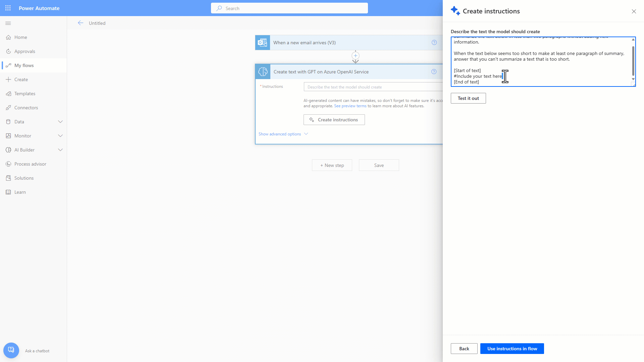Viewport: 644px width, 362px height.
Task: Click the instructions textbox scrollbar
Action: coord(633,60)
